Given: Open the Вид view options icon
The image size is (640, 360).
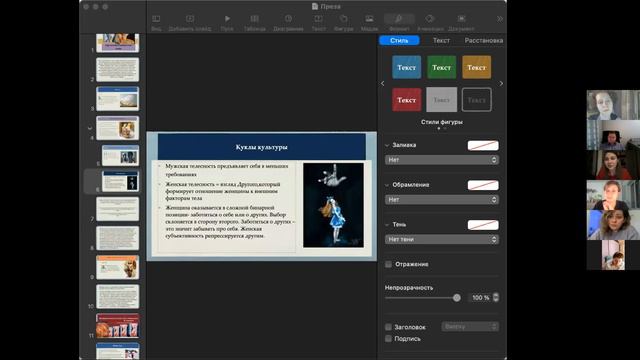Looking at the screenshot, I should [156, 19].
